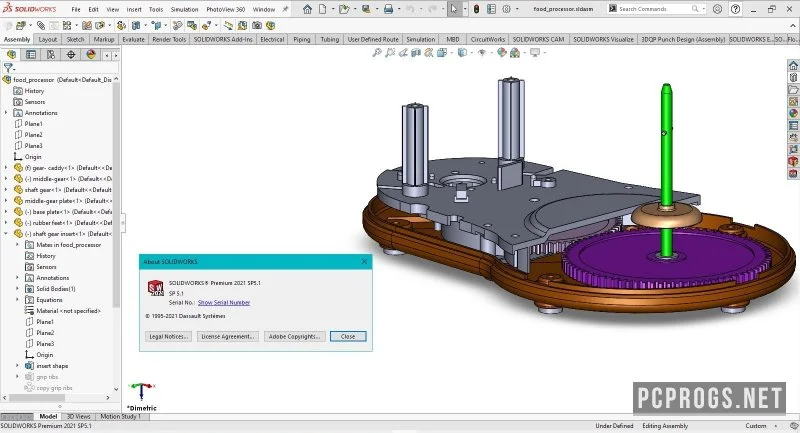Collapse the CommandManager with the up chevron
This screenshot has height=433, width=800.
[x=793, y=26]
